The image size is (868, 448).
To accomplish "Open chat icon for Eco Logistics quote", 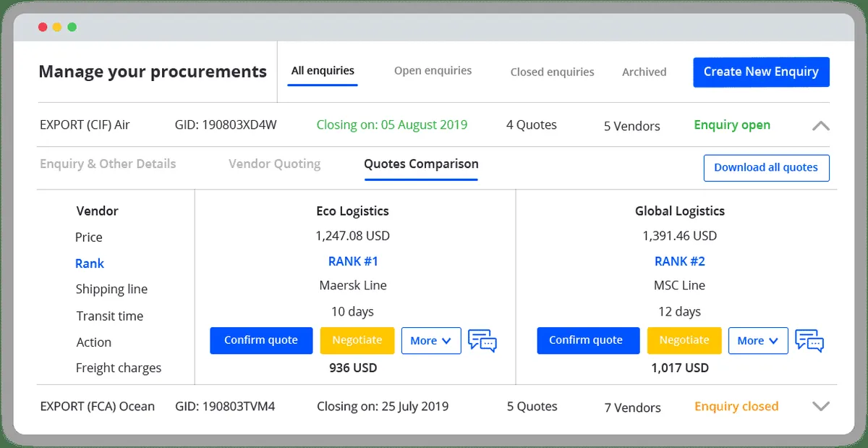I will click(482, 340).
